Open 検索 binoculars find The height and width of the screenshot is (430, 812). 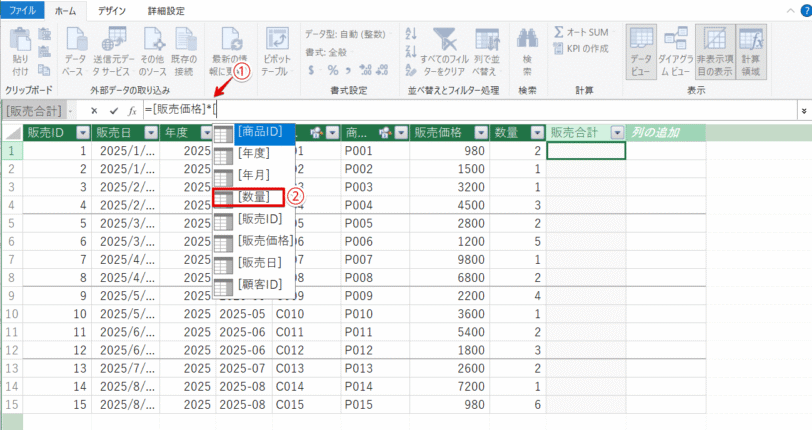(527, 52)
